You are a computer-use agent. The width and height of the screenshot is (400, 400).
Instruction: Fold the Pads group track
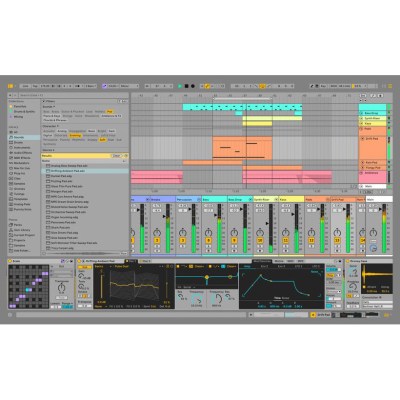(x=361, y=129)
